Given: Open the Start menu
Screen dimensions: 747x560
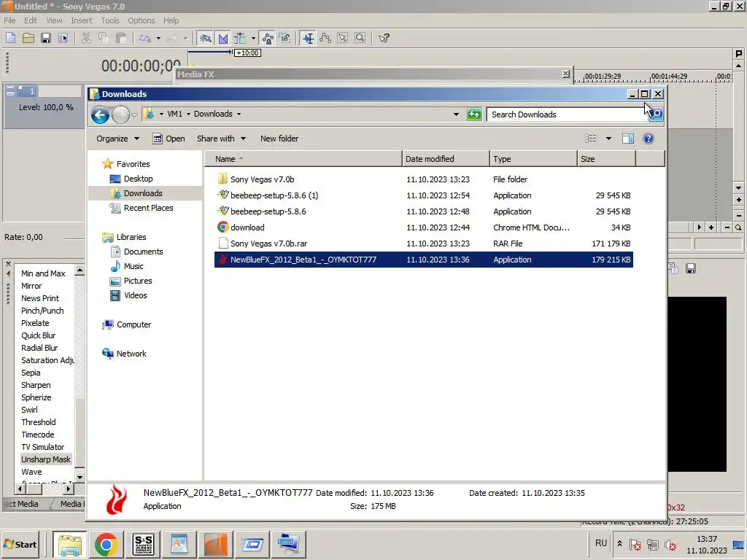Looking at the screenshot, I should (20, 544).
